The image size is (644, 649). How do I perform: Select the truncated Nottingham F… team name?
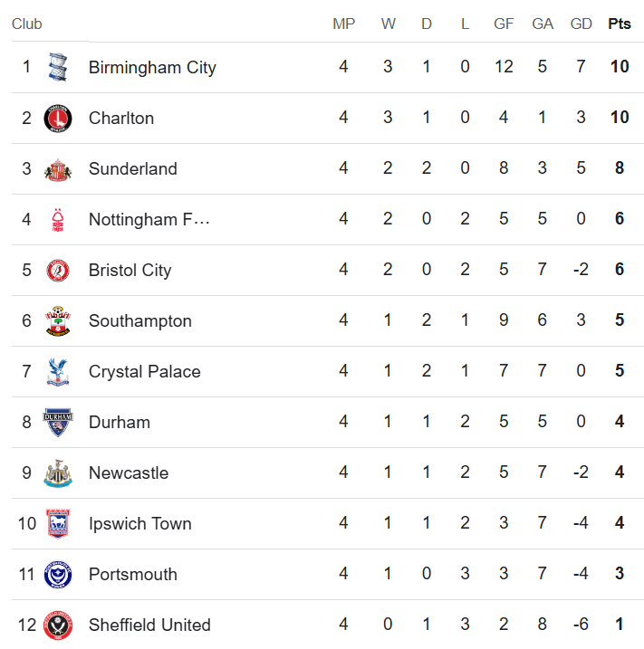tap(149, 219)
